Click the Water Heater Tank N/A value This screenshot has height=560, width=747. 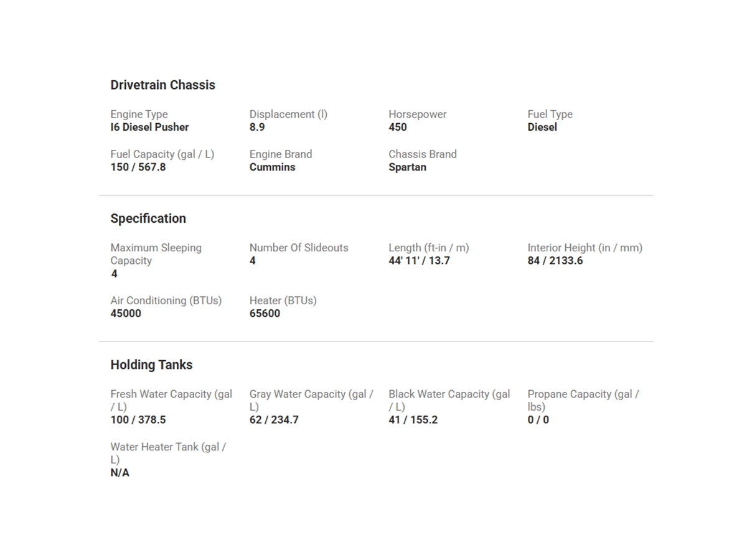coord(120,473)
